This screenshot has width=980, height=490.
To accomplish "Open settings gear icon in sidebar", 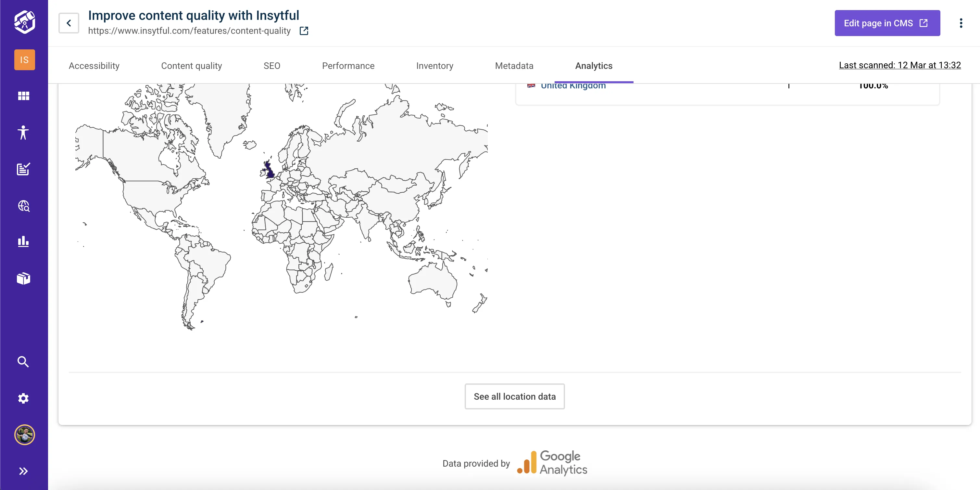I will pyautogui.click(x=23, y=398).
